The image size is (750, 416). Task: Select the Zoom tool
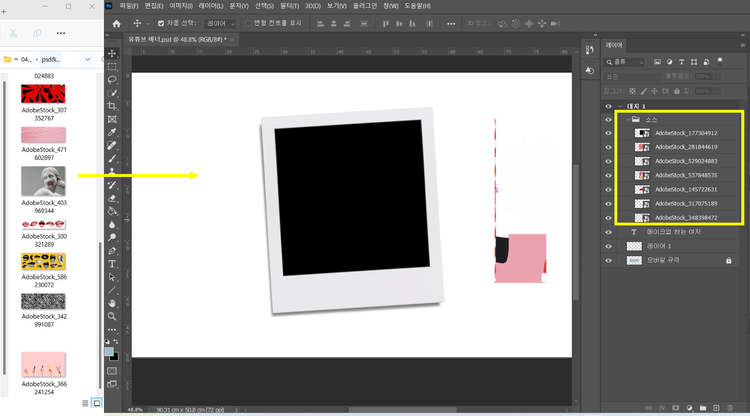(x=112, y=317)
